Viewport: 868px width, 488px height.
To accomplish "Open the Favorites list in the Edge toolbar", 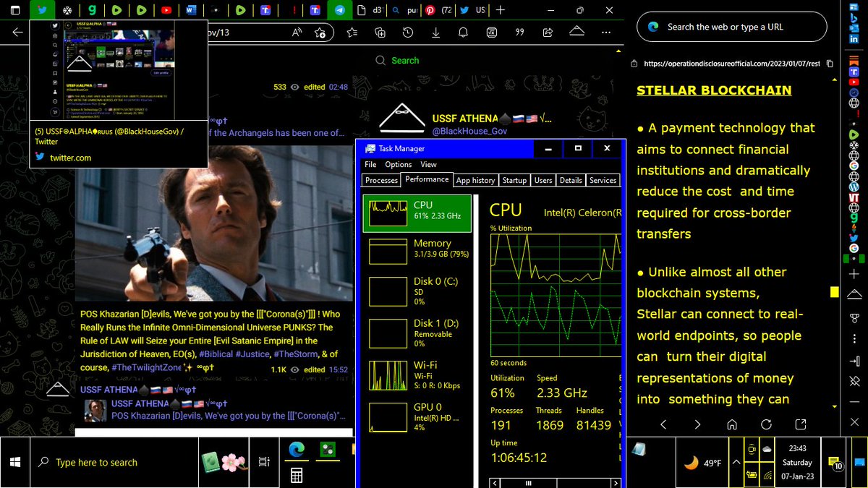I will (x=352, y=33).
